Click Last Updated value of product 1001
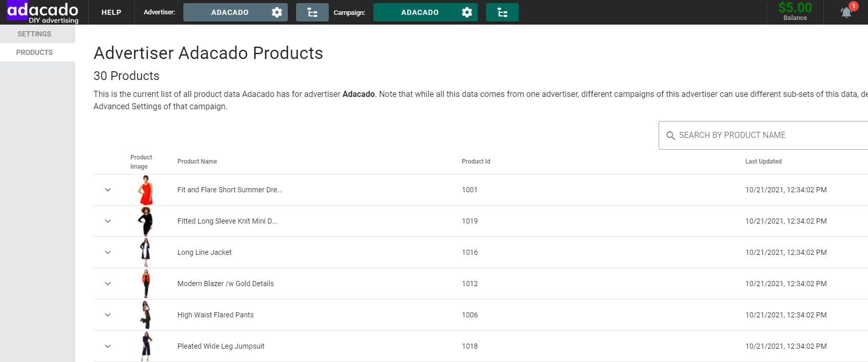This screenshot has height=362, width=868. (786, 190)
